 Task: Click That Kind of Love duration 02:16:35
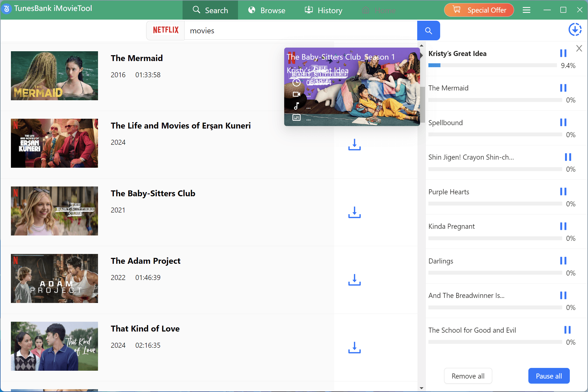click(148, 345)
